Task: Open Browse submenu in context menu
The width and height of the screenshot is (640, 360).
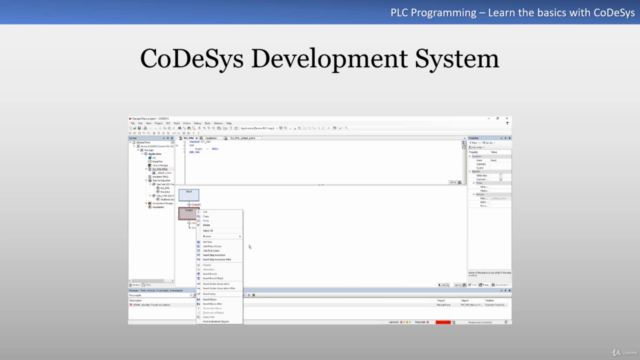Action: coord(220,236)
